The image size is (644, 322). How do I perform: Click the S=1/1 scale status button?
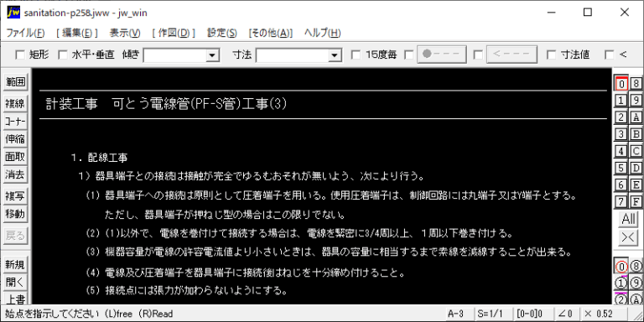(x=493, y=314)
